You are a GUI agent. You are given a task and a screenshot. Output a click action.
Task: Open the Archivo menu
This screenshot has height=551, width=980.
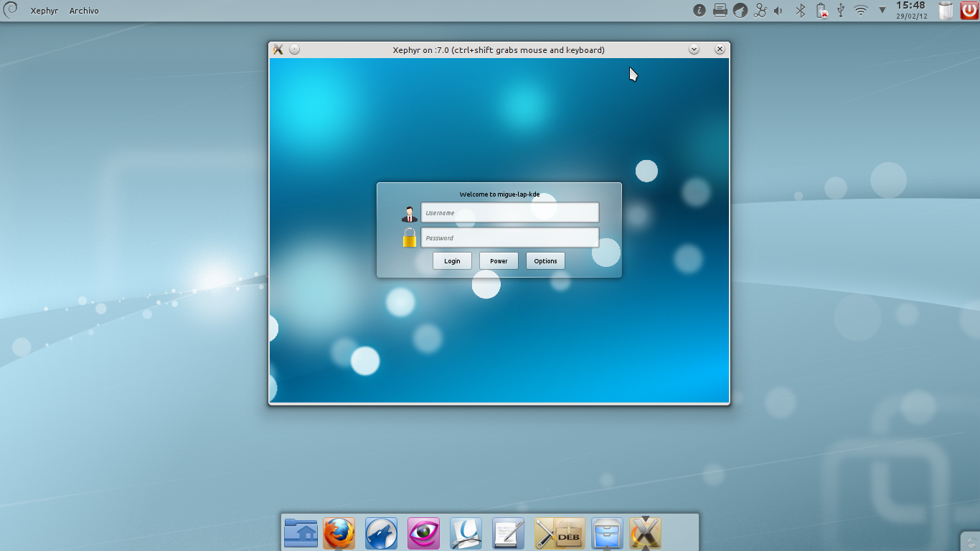pos(83,10)
